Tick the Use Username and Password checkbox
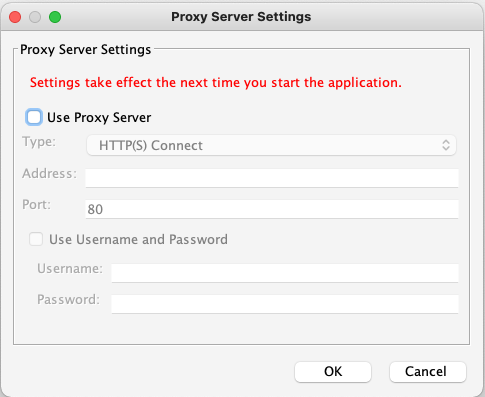 point(36,239)
